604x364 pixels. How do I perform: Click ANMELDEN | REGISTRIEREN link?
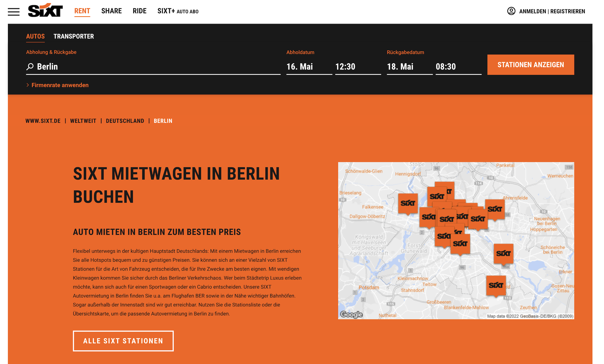pyautogui.click(x=552, y=11)
